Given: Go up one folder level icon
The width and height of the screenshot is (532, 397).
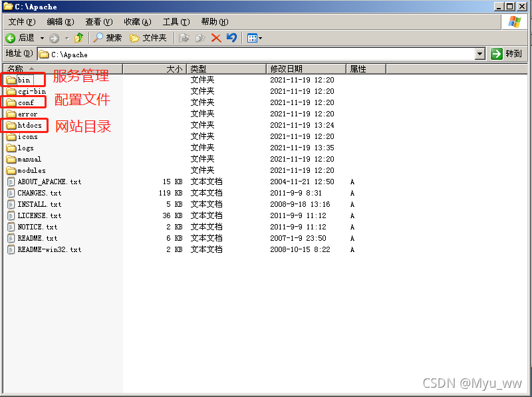Looking at the screenshot, I should pos(79,38).
